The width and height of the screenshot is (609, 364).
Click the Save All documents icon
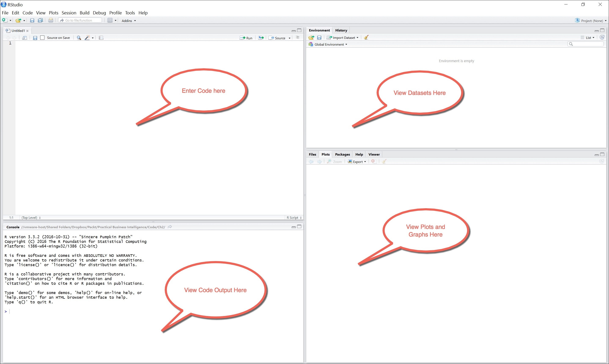[40, 20]
